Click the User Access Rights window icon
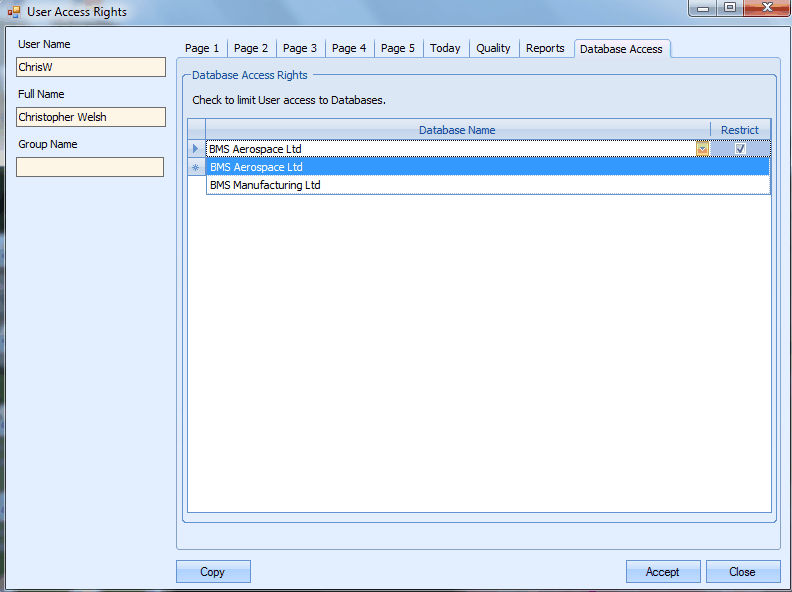Image resolution: width=792 pixels, height=592 pixels. point(14,12)
